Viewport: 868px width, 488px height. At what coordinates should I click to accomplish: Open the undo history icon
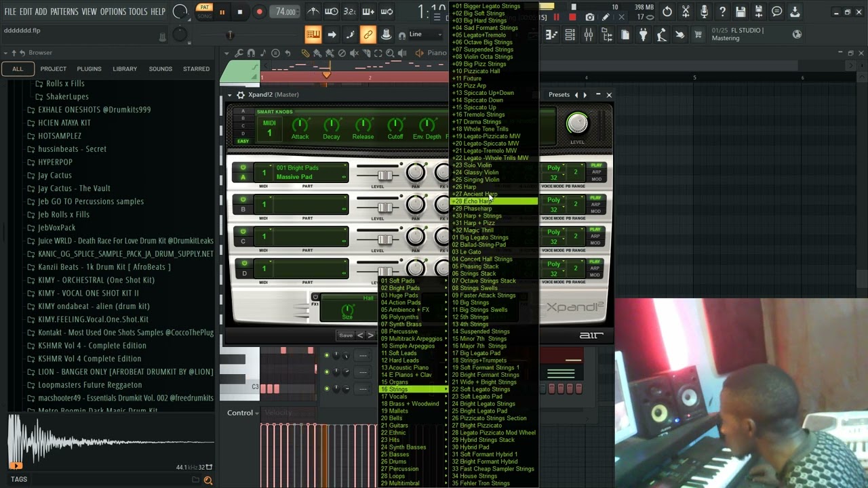667,12
